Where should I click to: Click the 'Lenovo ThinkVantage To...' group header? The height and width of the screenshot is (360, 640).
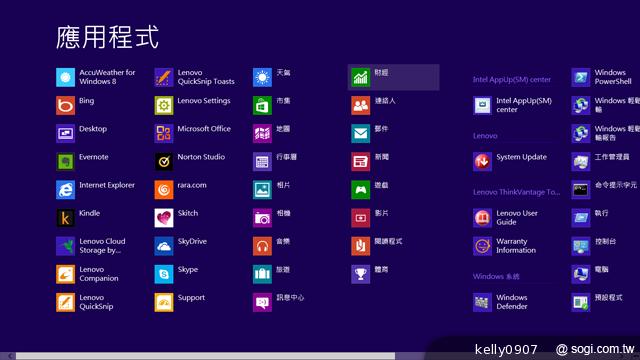[x=516, y=192]
